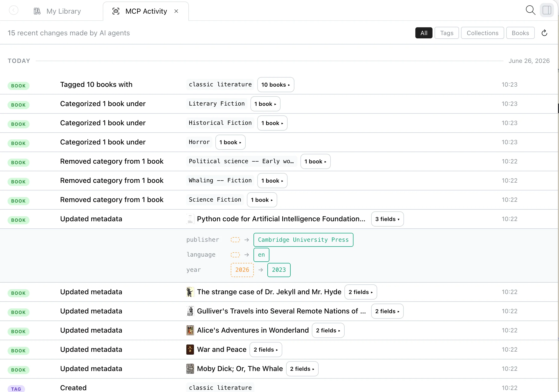The height and width of the screenshot is (392, 559).
Task: Click the Political science -- Early wo… chip
Action: [x=242, y=161]
